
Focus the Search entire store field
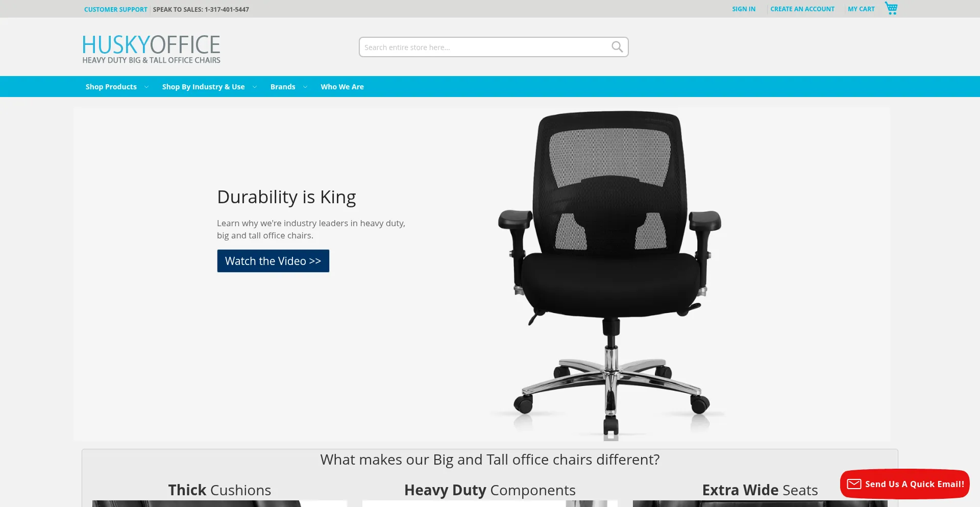point(485,47)
